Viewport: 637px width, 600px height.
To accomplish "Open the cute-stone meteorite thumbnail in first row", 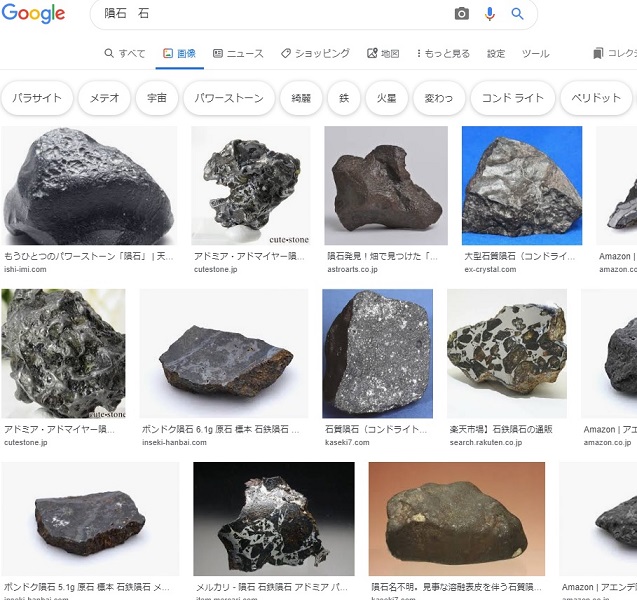I will click(251, 186).
